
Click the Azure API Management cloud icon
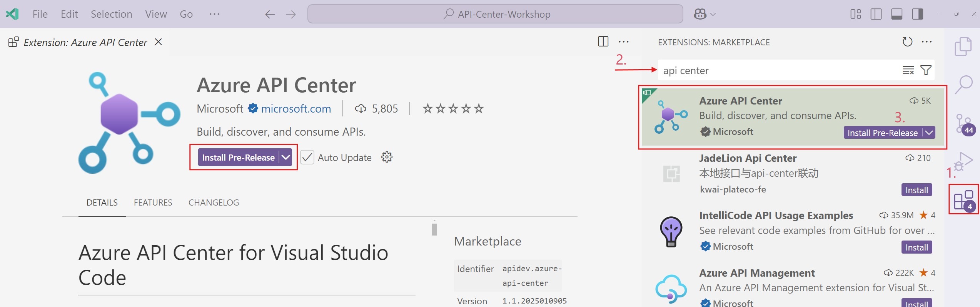(671, 289)
